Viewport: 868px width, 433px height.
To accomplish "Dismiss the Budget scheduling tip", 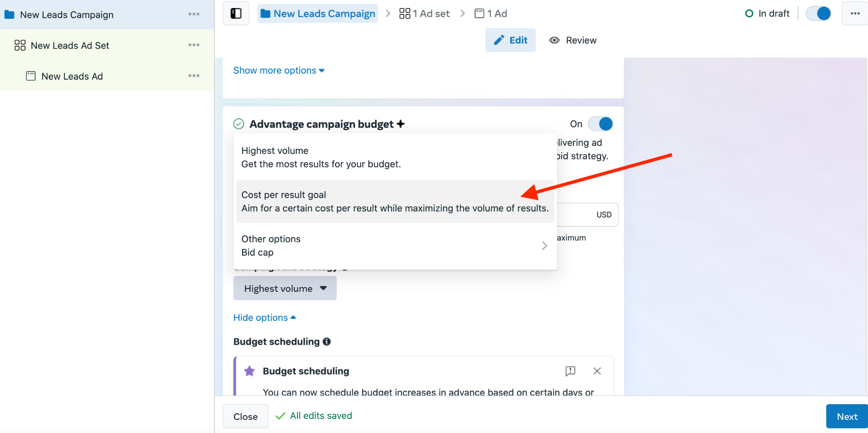I will click(x=597, y=371).
